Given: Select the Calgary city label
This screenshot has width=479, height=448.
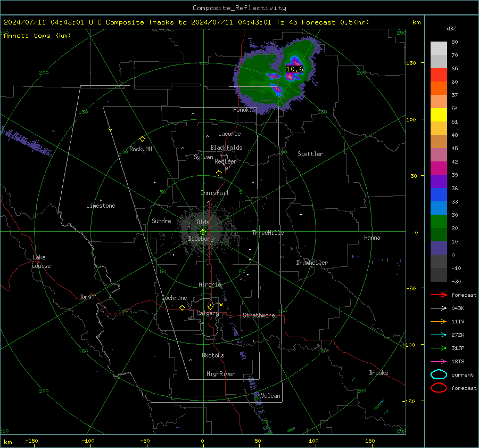Looking at the screenshot, I should tap(208, 313).
